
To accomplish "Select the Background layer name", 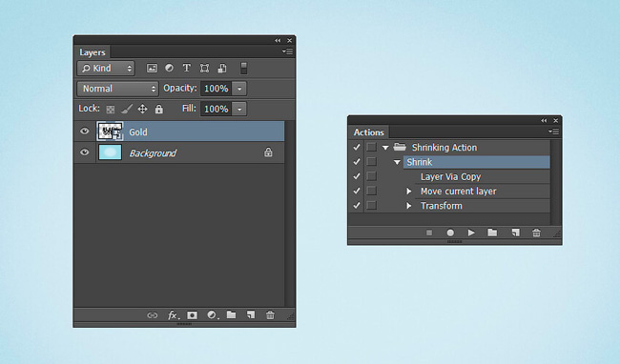I will point(153,153).
